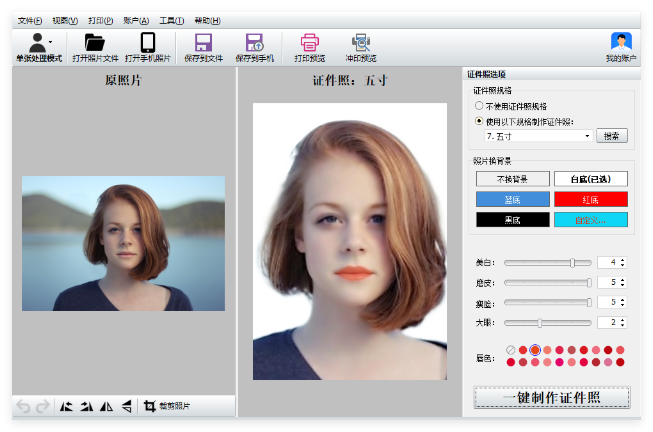Open the 打印(P) menu
The width and height of the screenshot is (653, 432).
[100, 20]
